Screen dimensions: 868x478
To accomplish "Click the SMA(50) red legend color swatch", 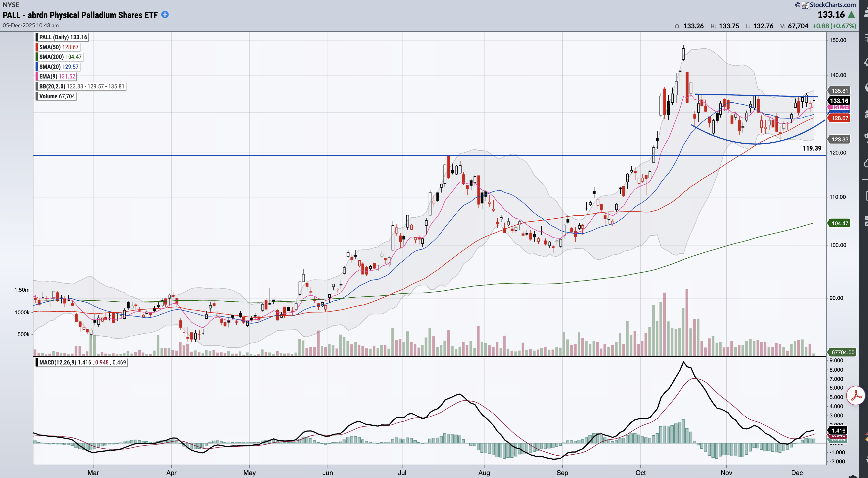I will (37, 47).
